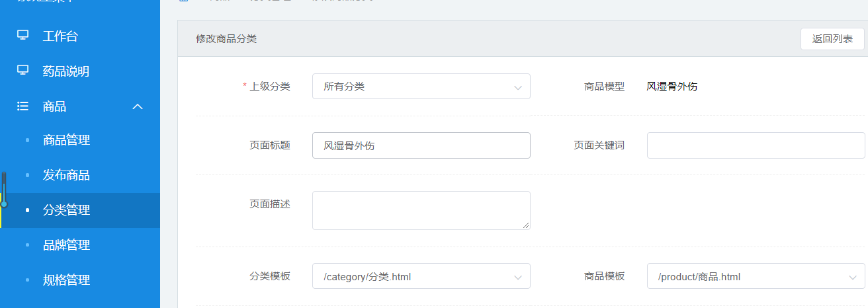Open 品牌管理 from the sidebar

[66, 245]
